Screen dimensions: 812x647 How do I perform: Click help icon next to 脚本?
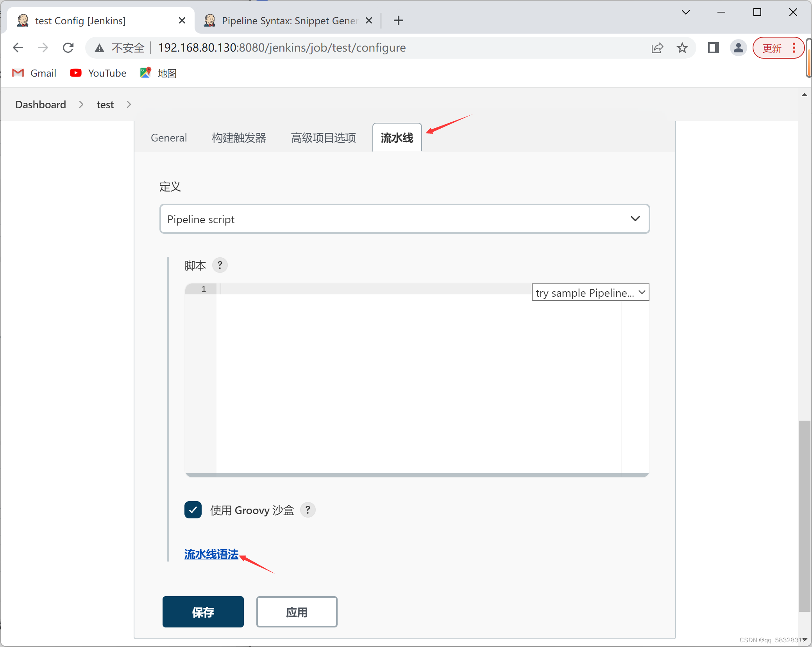pyautogui.click(x=220, y=265)
